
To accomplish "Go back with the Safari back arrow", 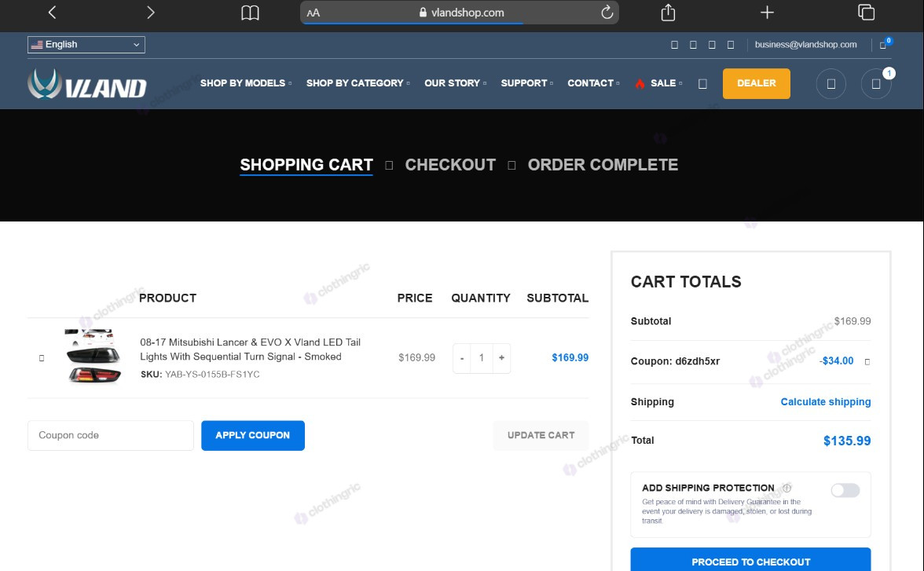I will click(x=52, y=13).
